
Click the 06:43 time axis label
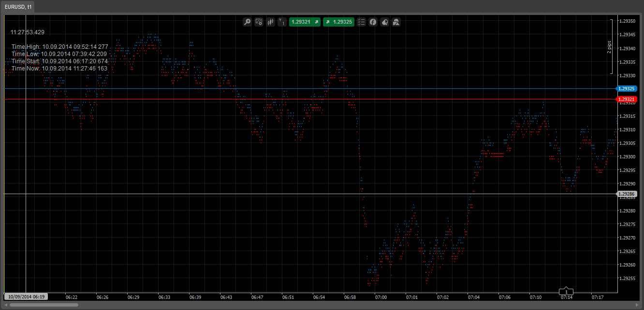(x=226, y=297)
